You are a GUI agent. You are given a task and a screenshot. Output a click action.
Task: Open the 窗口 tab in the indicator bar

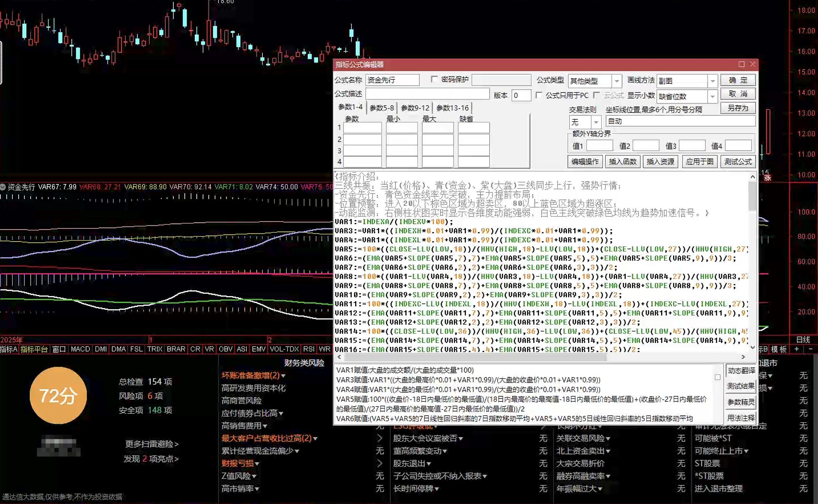coord(59,349)
